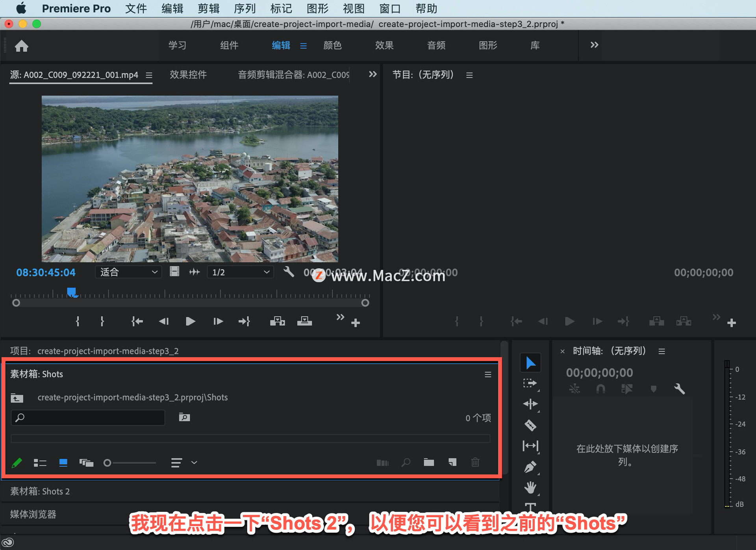Expand hidden Source panel tabs chevron
This screenshot has width=756, height=550.
[x=372, y=74]
